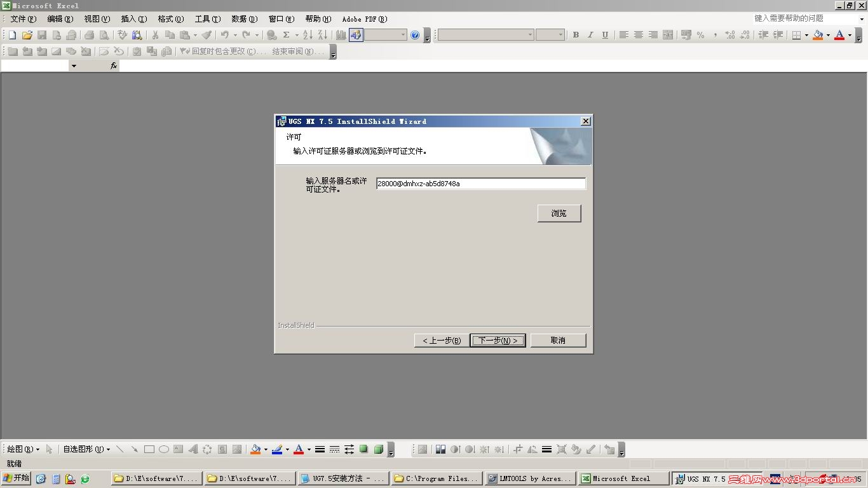Viewport: 868px width, 488px height.
Task: Apply the blue line color in drawing toolbar
Action: tap(277, 449)
